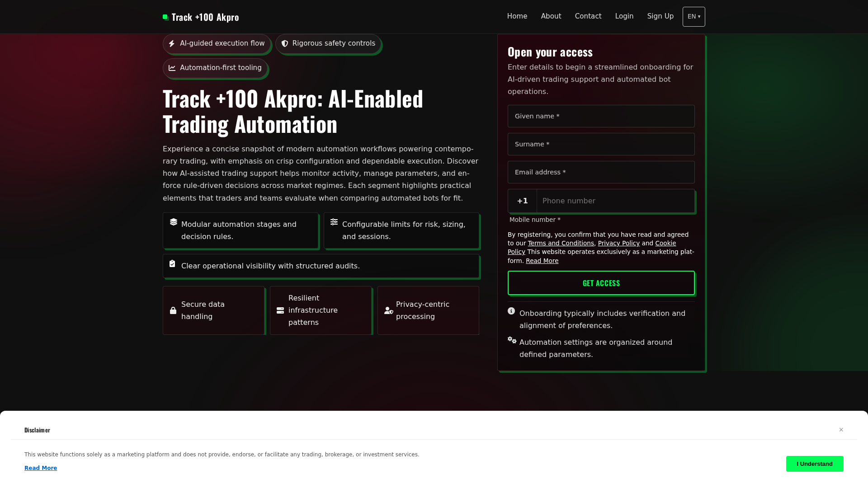868x488 pixels.
Task: Click the chart line icon beside Automation-first tooling
Action: point(172,68)
